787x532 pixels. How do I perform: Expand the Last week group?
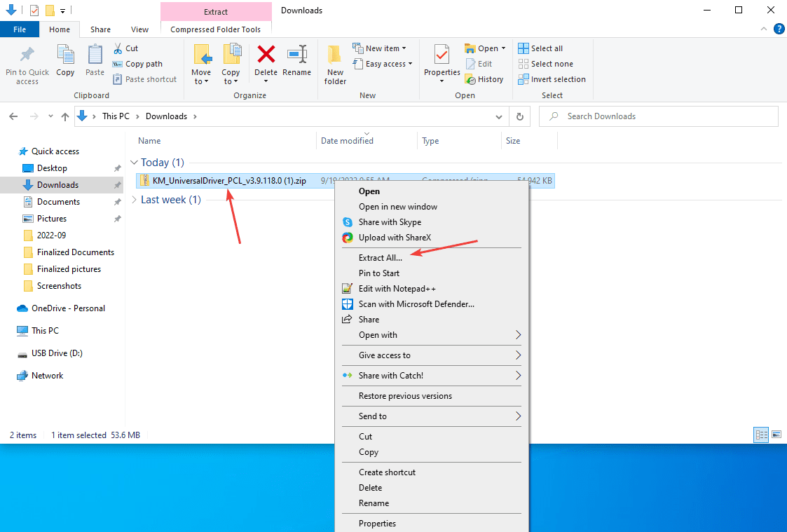pyautogui.click(x=135, y=200)
